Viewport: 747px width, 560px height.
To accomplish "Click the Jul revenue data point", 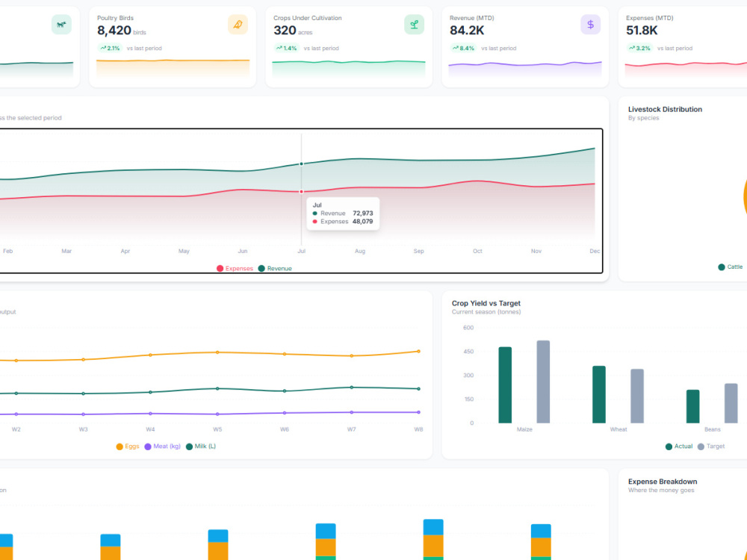I will [301, 164].
